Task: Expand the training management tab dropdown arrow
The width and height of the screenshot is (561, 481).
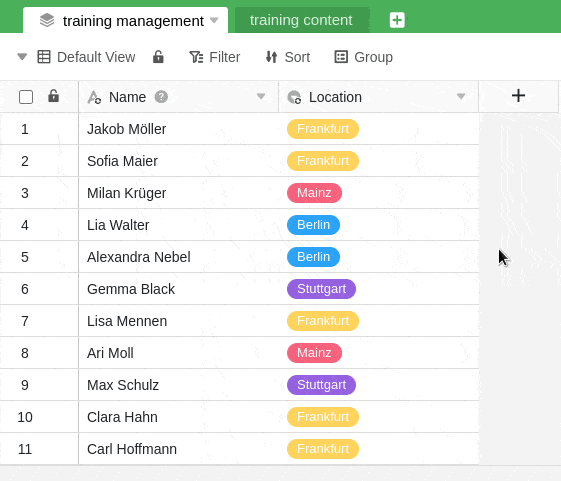Action: 214,20
